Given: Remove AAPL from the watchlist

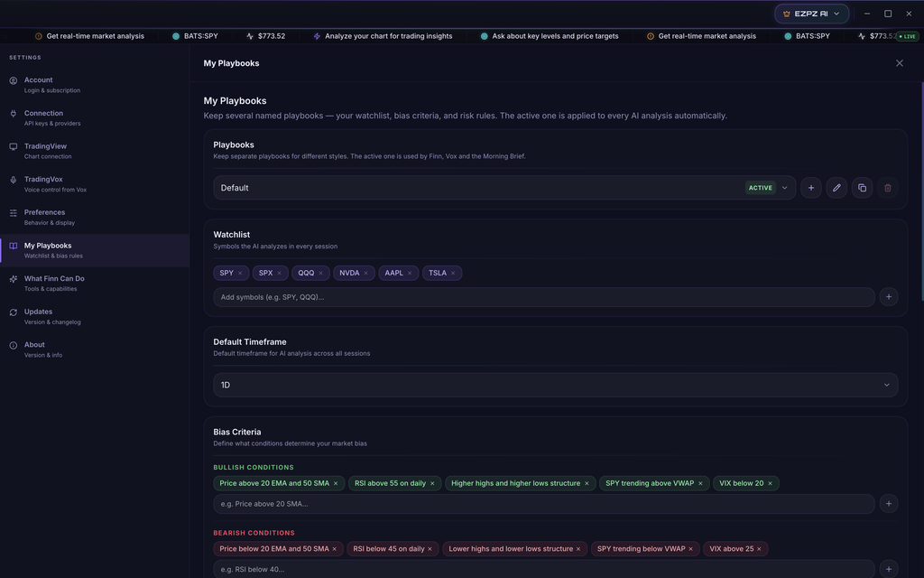Looking at the screenshot, I should tap(410, 273).
